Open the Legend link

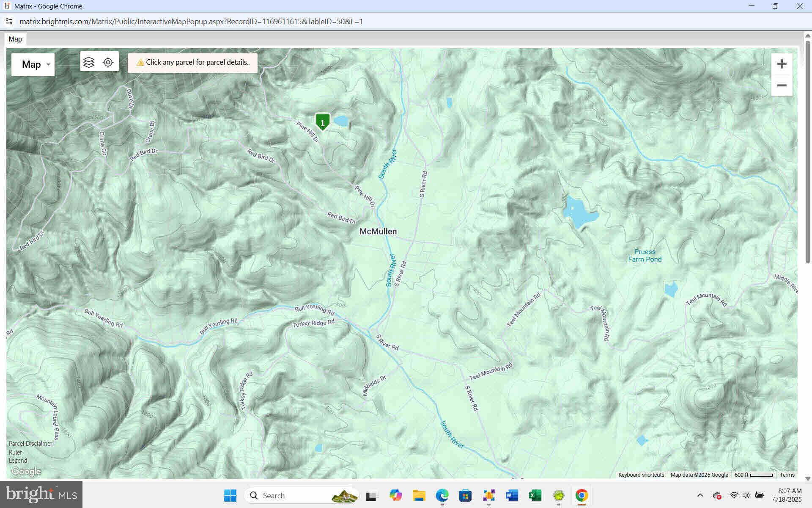[x=18, y=461]
